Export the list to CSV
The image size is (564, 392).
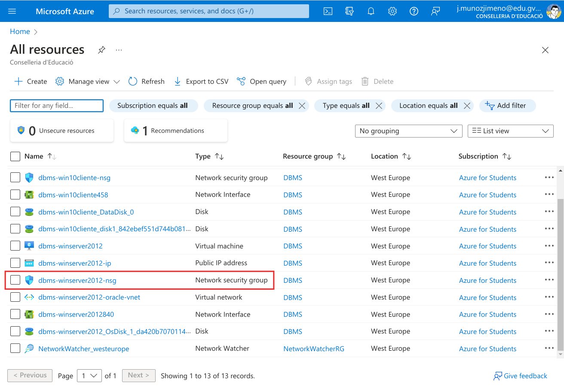click(201, 81)
